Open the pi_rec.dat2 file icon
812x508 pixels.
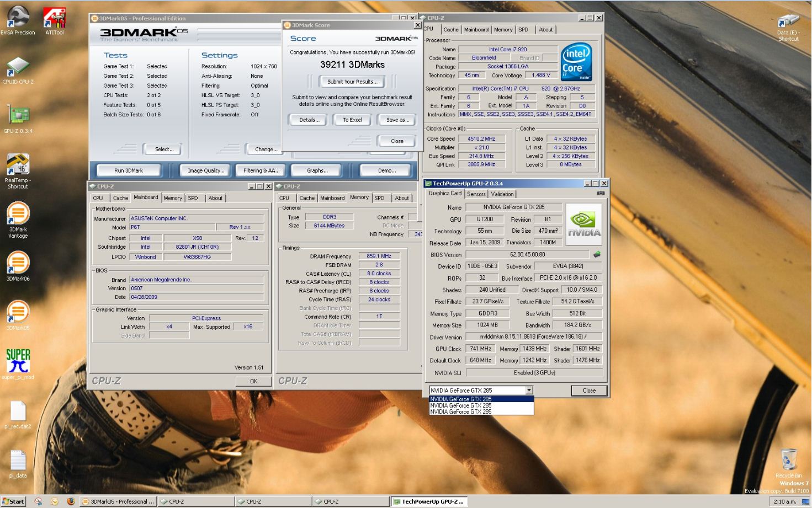[x=18, y=414]
